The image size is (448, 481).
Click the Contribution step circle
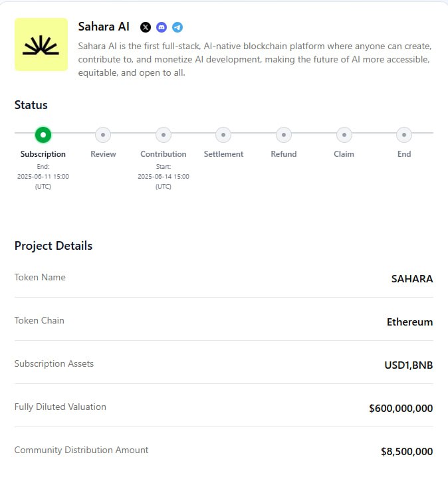(x=164, y=135)
